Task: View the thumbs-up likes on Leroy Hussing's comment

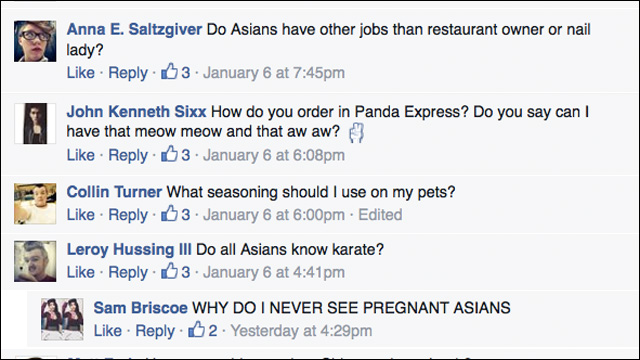Action: (x=176, y=272)
